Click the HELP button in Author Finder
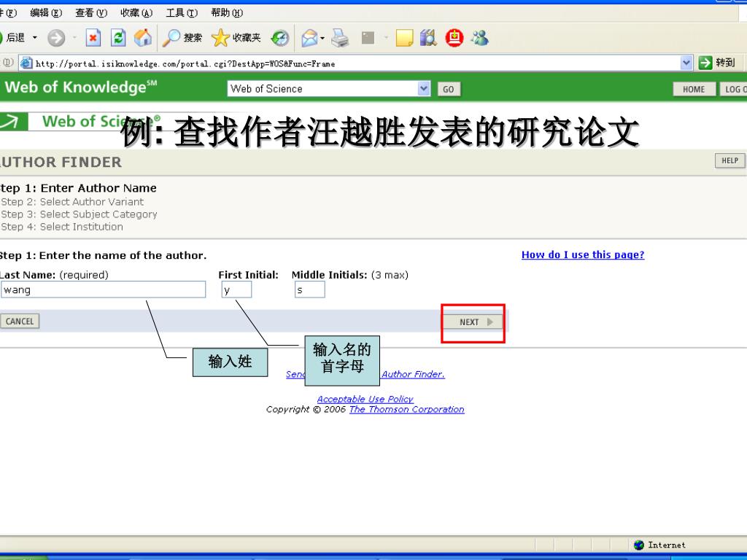This screenshot has width=747, height=560. (x=729, y=160)
